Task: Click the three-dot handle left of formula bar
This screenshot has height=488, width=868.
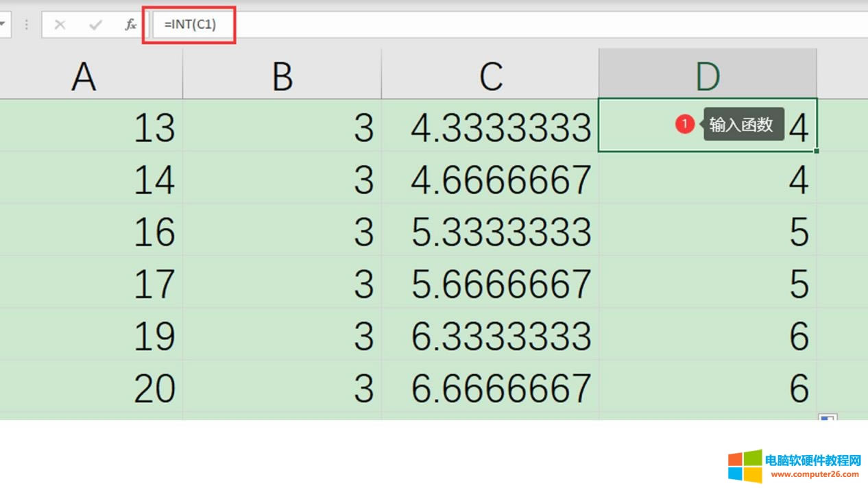Action: [x=27, y=25]
